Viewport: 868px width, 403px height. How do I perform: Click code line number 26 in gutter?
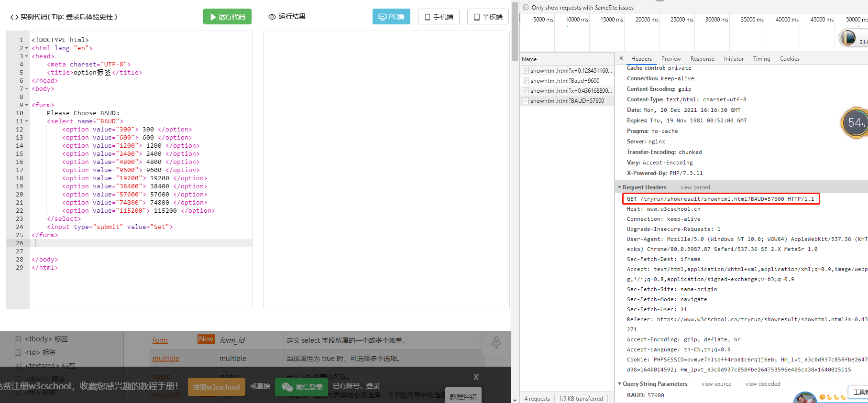(x=20, y=243)
